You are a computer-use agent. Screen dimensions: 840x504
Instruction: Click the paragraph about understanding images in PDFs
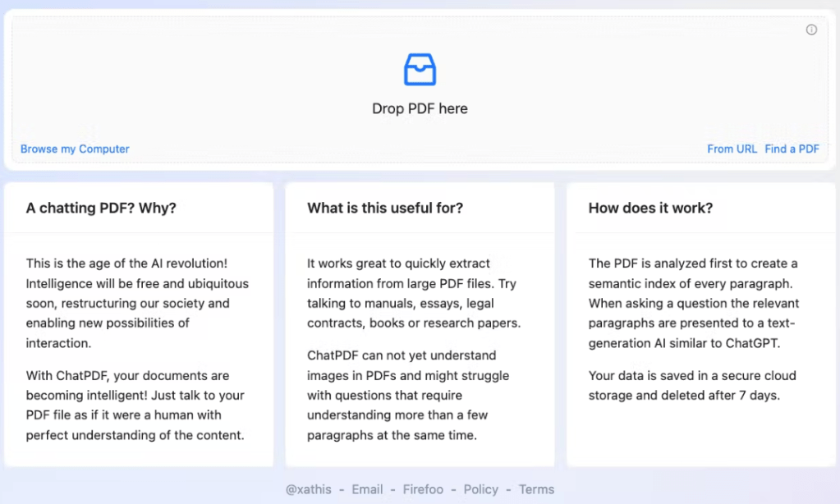pyautogui.click(x=408, y=396)
